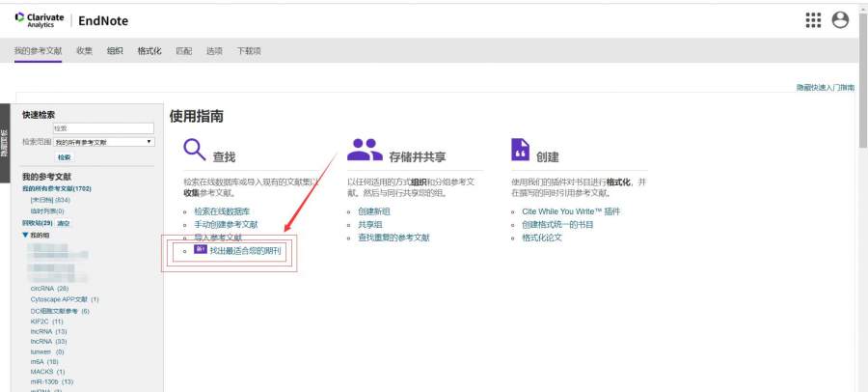
Task: Open Cite While You Write 插件 link
Action: (x=570, y=210)
